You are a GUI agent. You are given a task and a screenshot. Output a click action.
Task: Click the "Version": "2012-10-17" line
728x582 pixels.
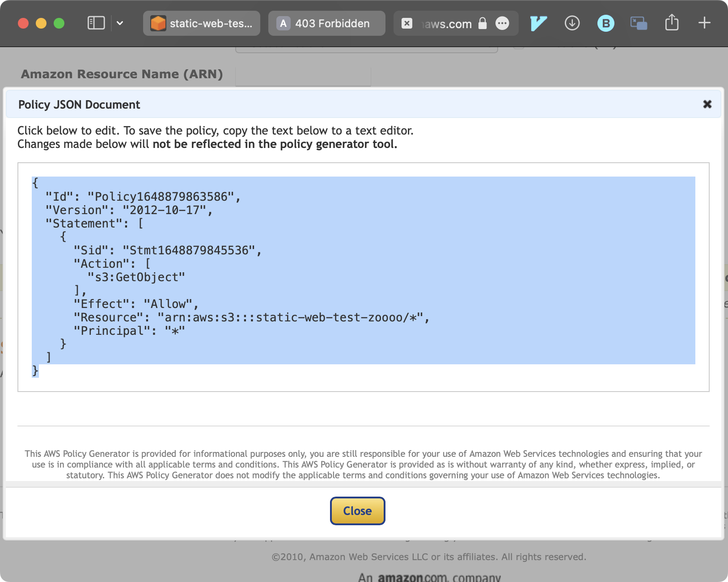pyautogui.click(x=129, y=210)
